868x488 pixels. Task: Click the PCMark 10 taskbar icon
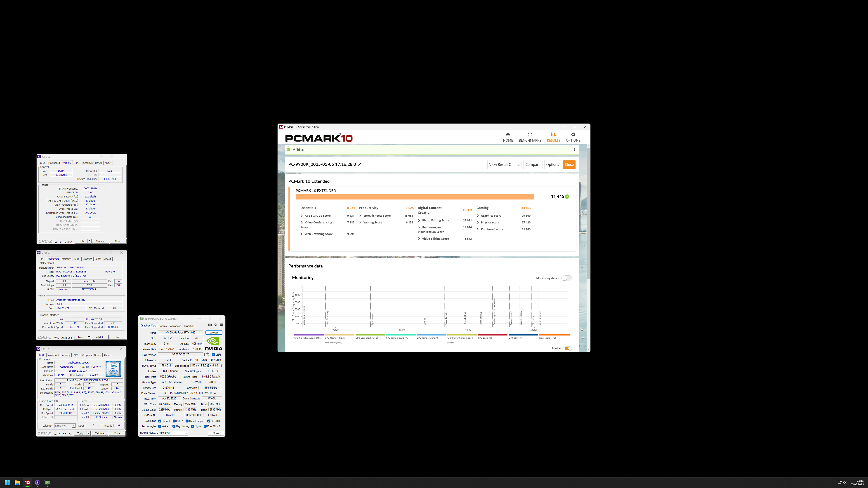click(x=27, y=483)
